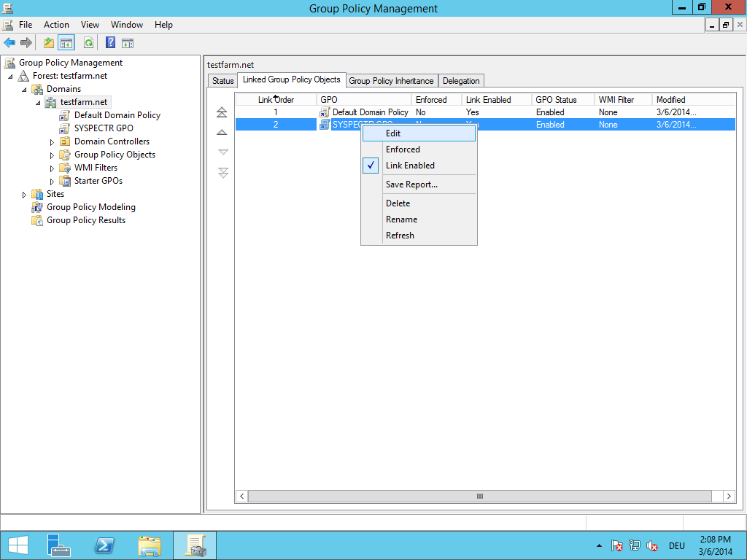Click the network tray icon
Viewport: 747px width, 560px height.
pyautogui.click(x=635, y=545)
